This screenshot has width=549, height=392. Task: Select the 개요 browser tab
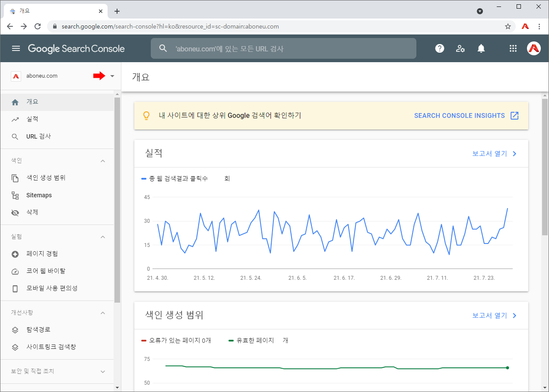click(56, 11)
